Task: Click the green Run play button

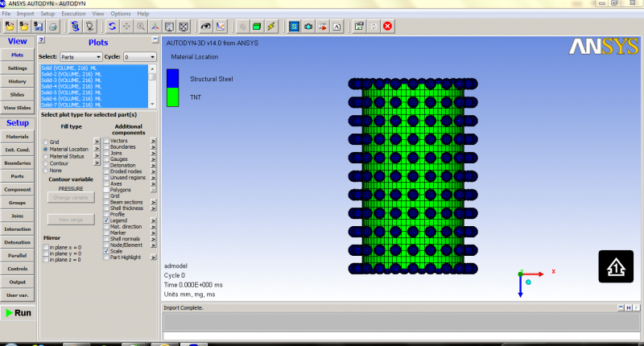Action: pos(18,313)
